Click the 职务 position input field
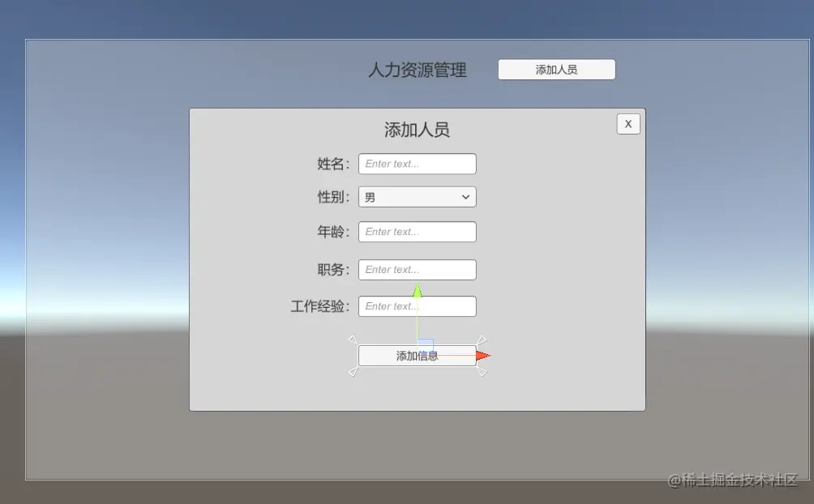The width and height of the screenshot is (814, 504). (417, 270)
